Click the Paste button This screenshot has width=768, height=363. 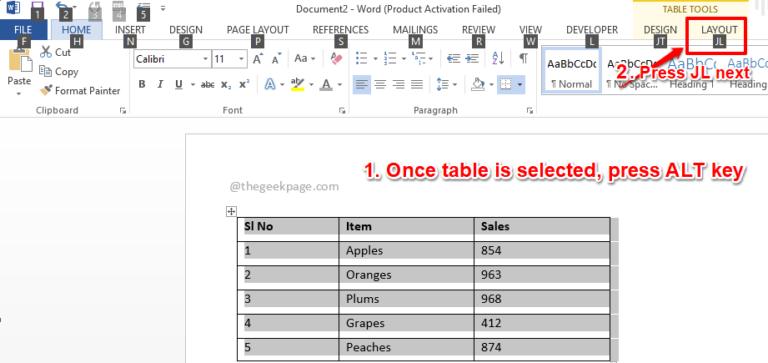pos(20,72)
